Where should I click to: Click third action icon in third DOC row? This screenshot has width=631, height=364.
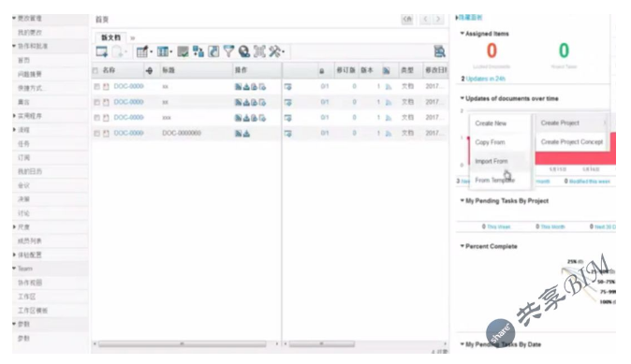click(x=255, y=118)
